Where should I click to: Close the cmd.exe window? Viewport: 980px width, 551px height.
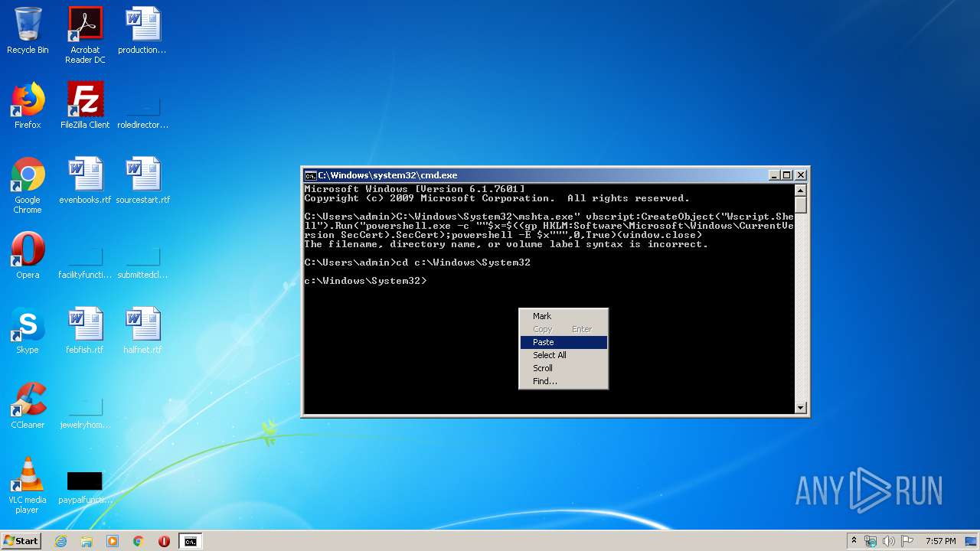click(x=800, y=175)
